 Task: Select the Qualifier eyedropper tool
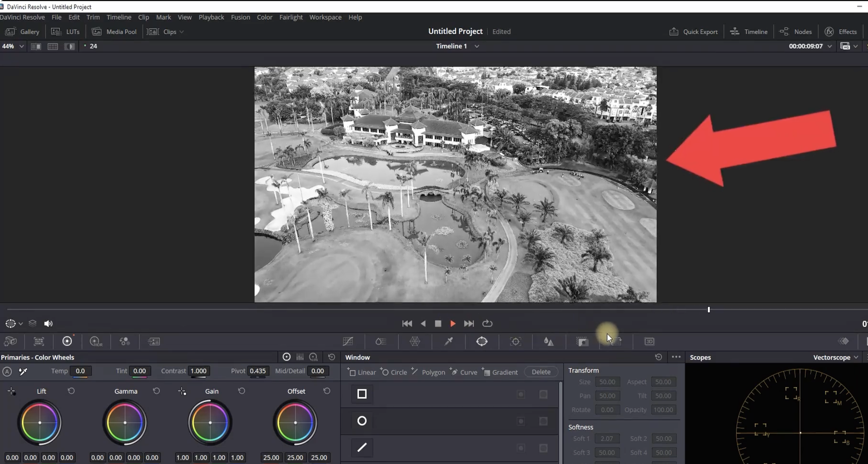(448, 341)
